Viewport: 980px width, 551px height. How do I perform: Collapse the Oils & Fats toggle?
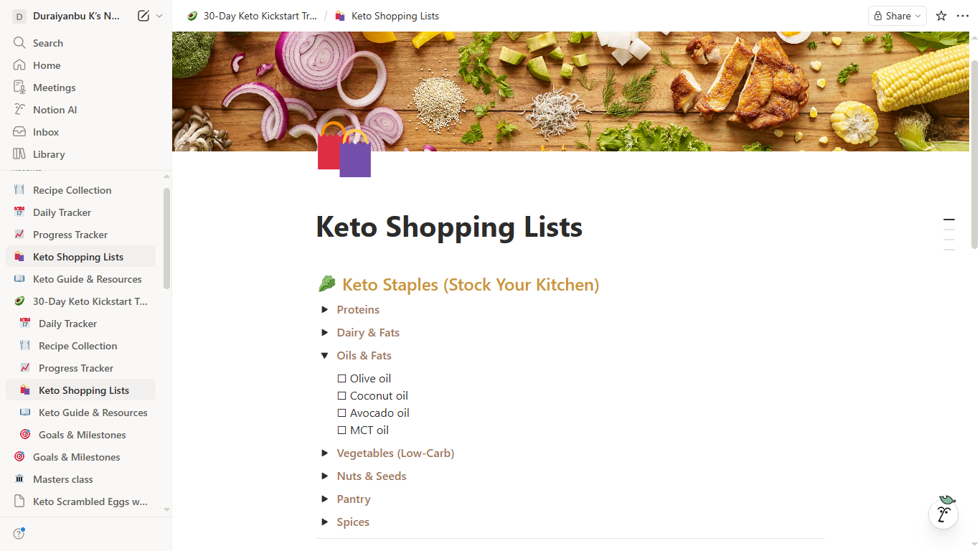coord(325,356)
